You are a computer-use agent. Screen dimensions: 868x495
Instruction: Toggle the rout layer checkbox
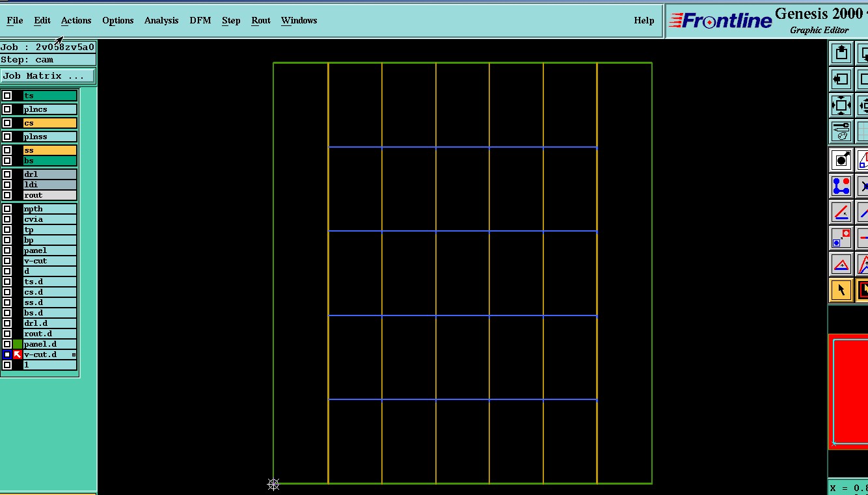tap(7, 195)
